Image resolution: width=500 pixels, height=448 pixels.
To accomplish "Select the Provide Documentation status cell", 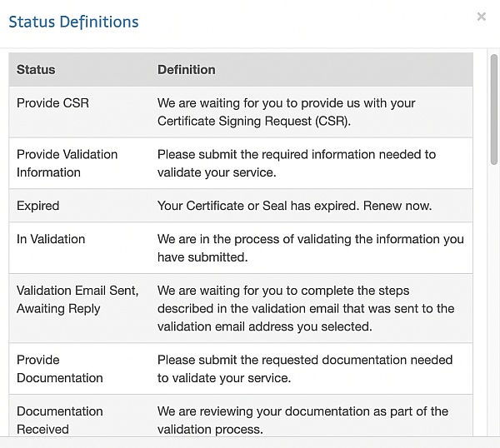I will (x=60, y=369).
